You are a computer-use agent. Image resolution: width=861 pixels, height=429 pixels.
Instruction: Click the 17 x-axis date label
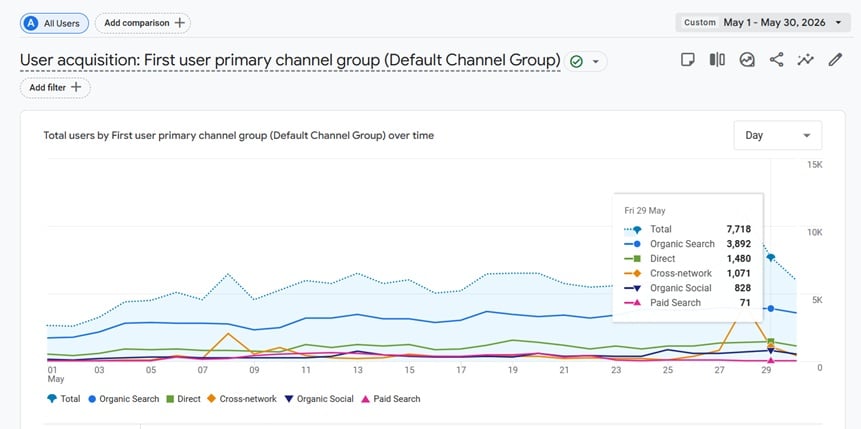tap(461, 370)
